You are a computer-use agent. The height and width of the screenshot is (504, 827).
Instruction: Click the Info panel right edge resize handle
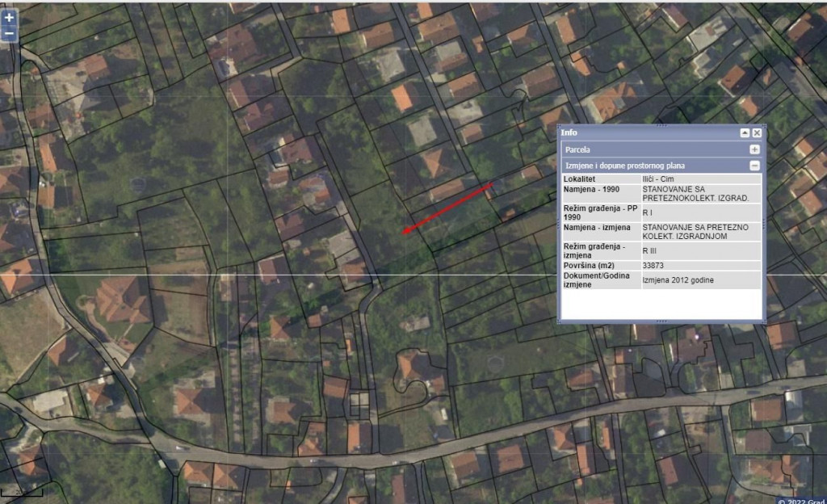coord(764,224)
